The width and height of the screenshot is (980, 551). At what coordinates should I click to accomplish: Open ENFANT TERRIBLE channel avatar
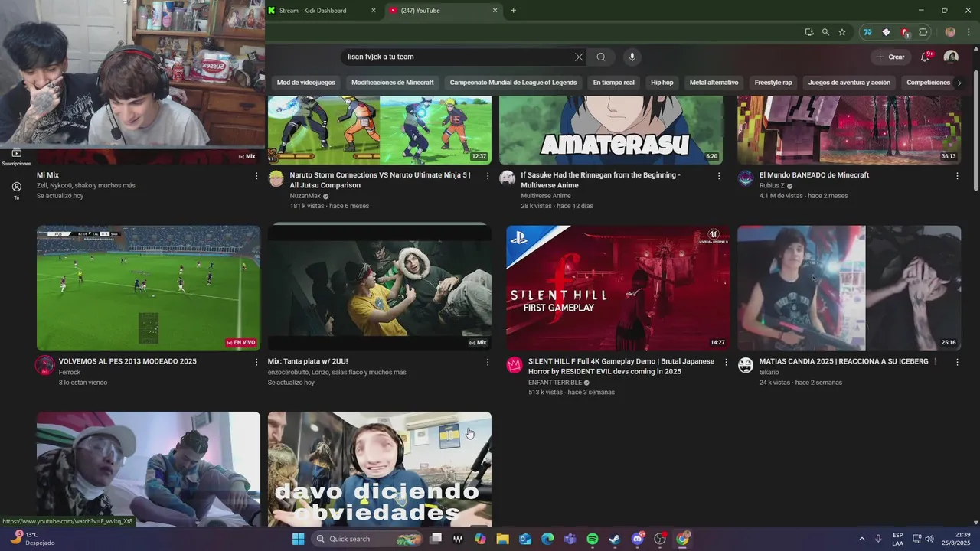click(514, 365)
